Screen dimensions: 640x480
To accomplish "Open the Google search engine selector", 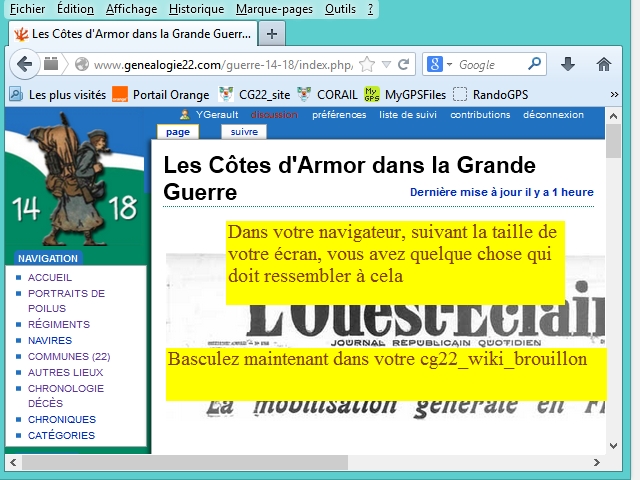I will [x=439, y=64].
